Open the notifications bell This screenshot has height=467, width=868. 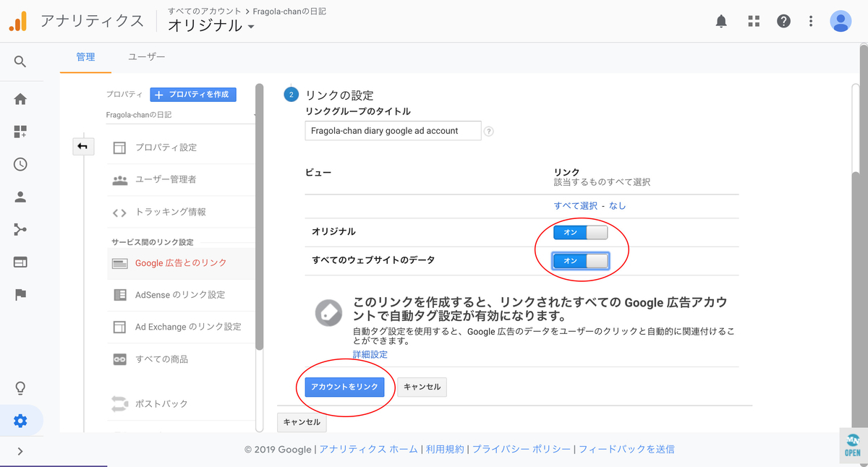pos(720,21)
